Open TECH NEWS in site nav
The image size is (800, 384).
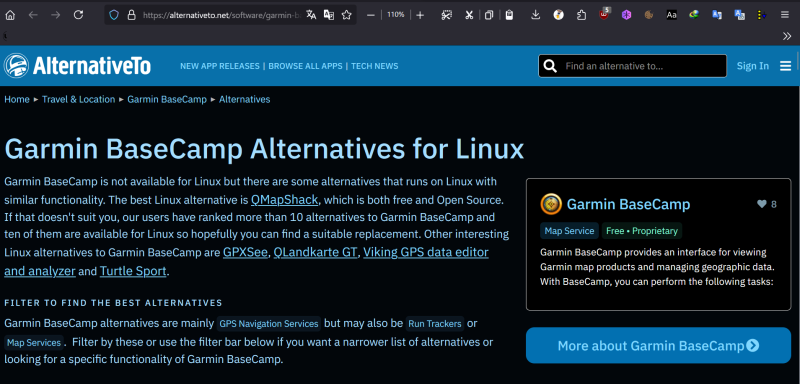[374, 66]
